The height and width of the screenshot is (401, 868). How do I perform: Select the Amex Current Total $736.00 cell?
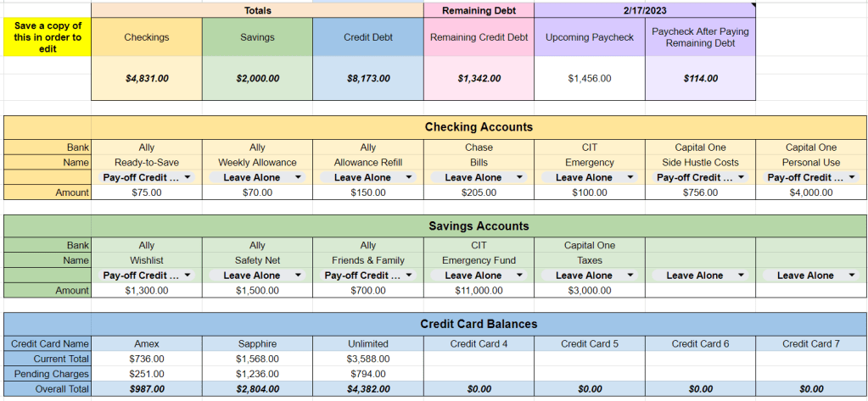coord(146,359)
